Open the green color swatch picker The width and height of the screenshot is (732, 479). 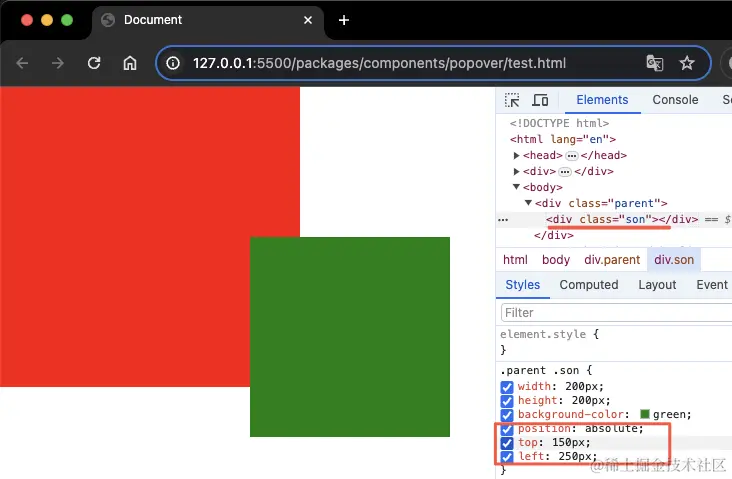[x=645, y=414]
